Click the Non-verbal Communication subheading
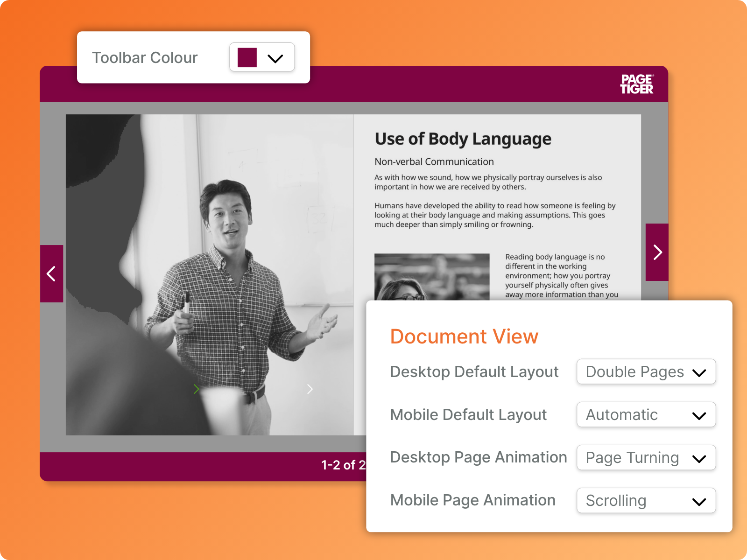Screen dimensions: 747x560 tap(434, 161)
